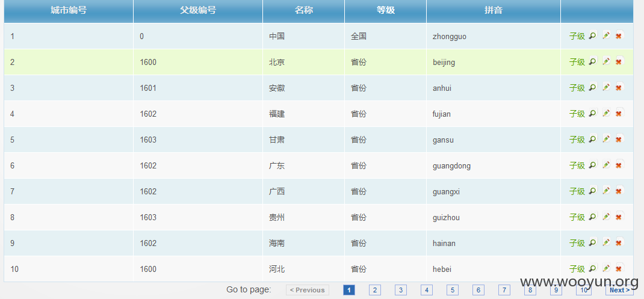The image size is (644, 299).
Task: Go to page 3
Action: pyautogui.click(x=400, y=290)
